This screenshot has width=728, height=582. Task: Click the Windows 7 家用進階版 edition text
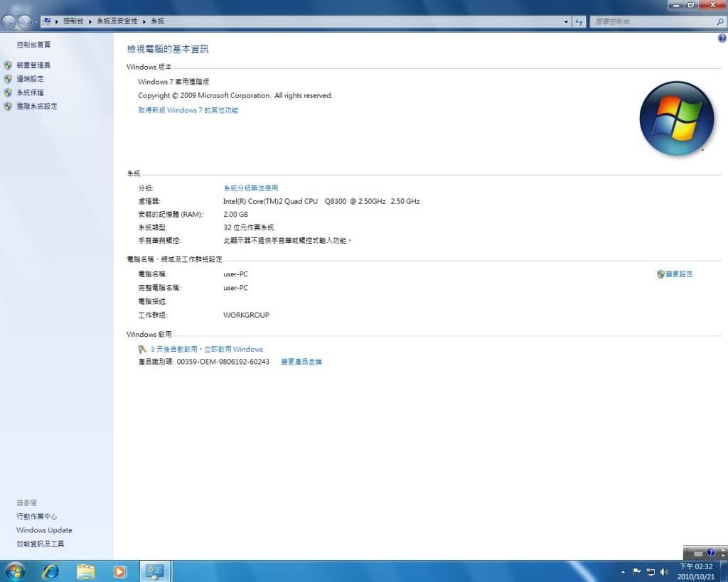pos(173,82)
